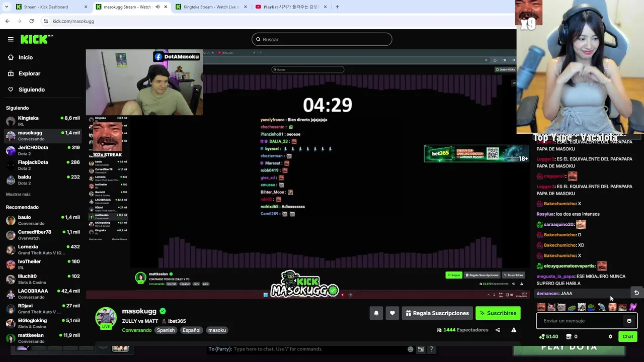This screenshot has width=644, height=362.
Task: Open Illuchit0 recommended channel
Action: coord(42,279)
